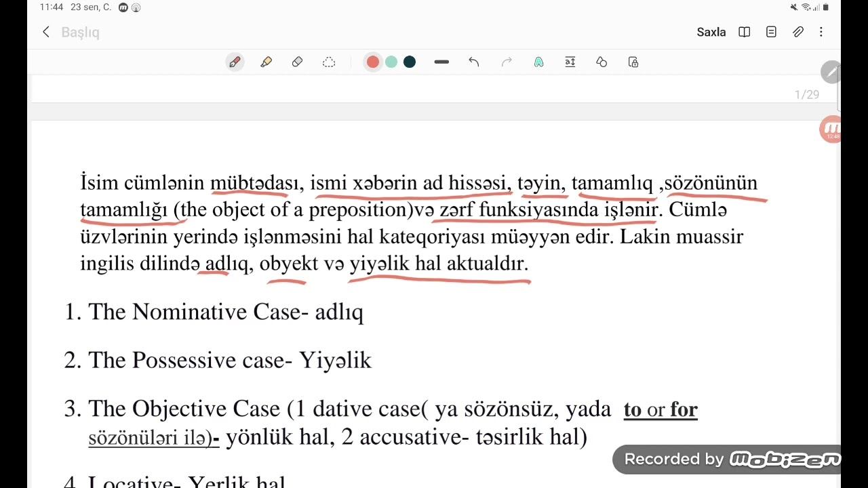Tap line '1. The Nominative Case- adlıq'
868x488 pixels.
coord(214,312)
